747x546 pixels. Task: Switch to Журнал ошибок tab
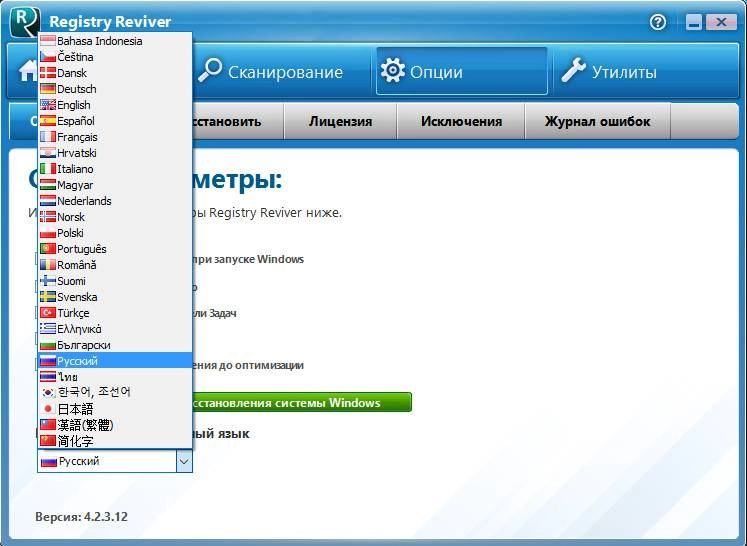click(597, 121)
